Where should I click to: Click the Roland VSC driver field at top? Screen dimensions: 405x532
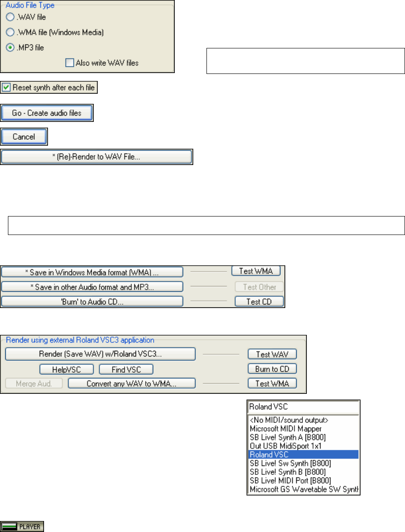pos(303,407)
